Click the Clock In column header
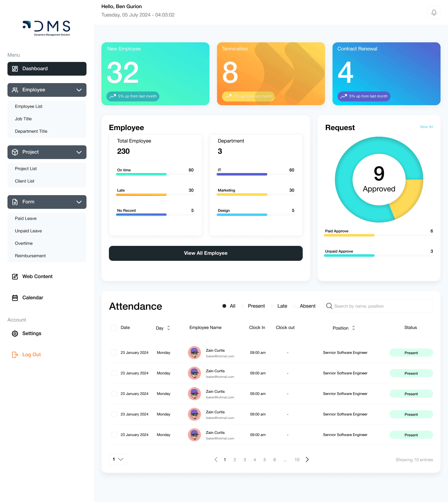This screenshot has height=502, width=448. tap(257, 328)
